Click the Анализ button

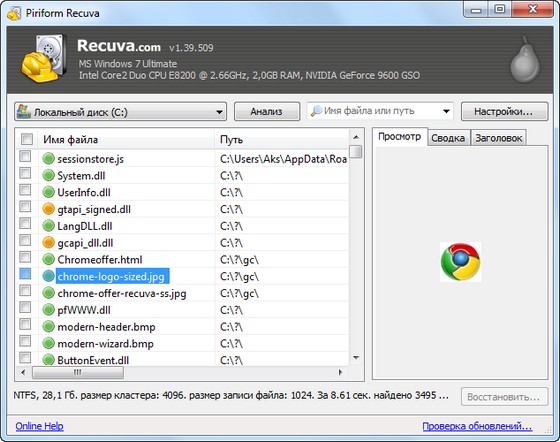point(266,112)
